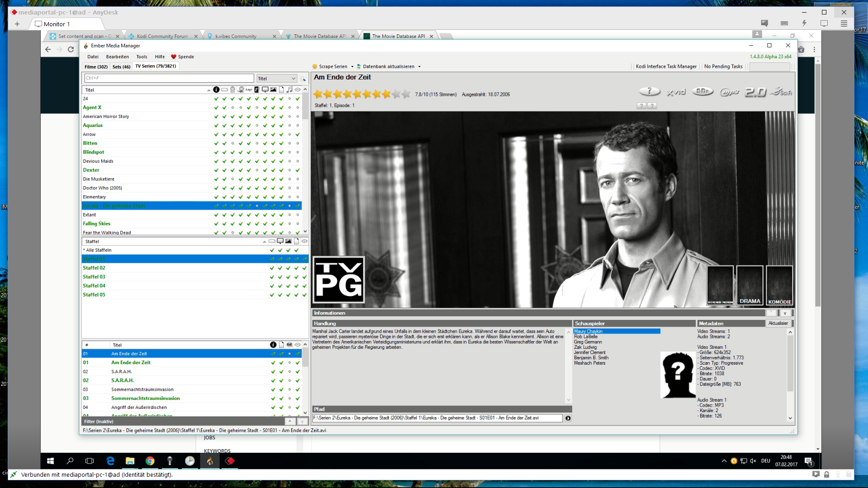Screen dimensions: 868x488
Task: Open the Datenbank aktualisieren dropdown arrow
Action: coord(420,66)
